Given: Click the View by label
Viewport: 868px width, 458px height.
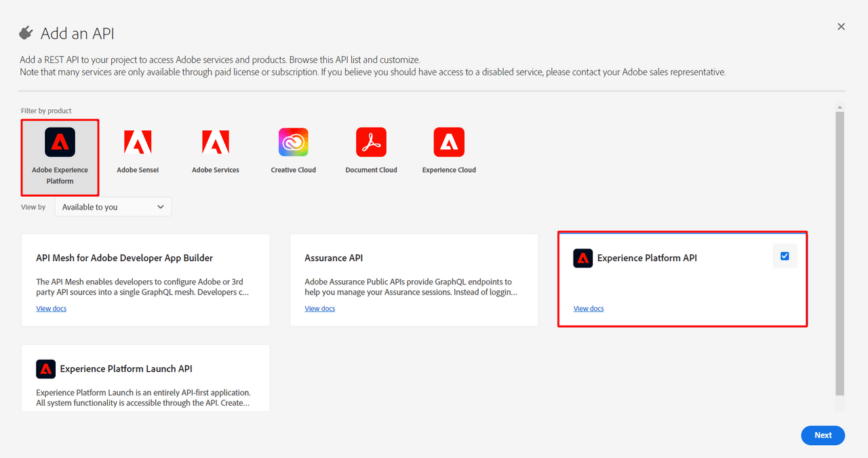Looking at the screenshot, I should click(x=33, y=207).
